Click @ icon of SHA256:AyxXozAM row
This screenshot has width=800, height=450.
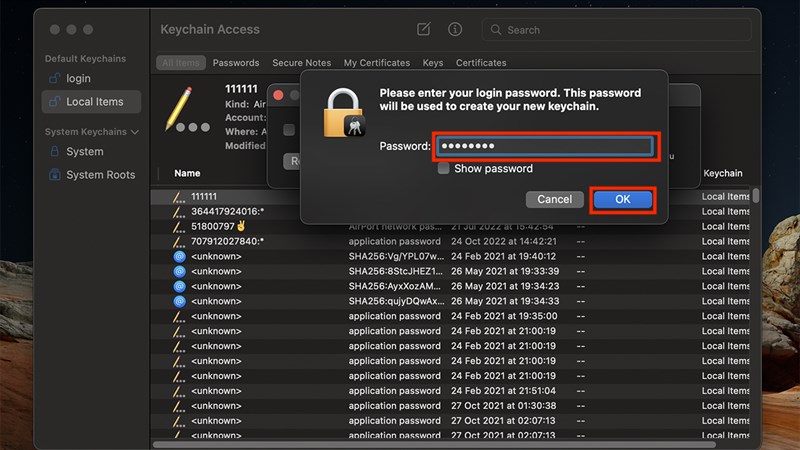[x=179, y=286]
